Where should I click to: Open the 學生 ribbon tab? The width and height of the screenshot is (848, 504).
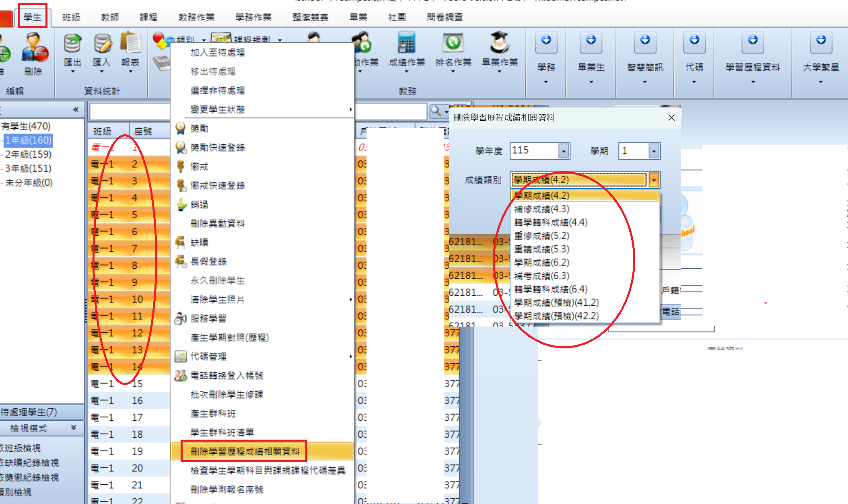[x=32, y=17]
